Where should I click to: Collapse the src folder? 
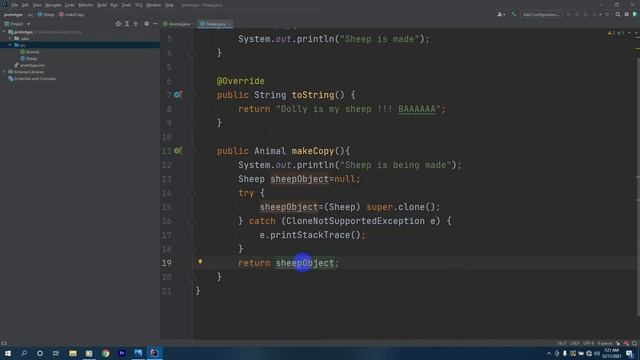pyautogui.click(x=10, y=45)
